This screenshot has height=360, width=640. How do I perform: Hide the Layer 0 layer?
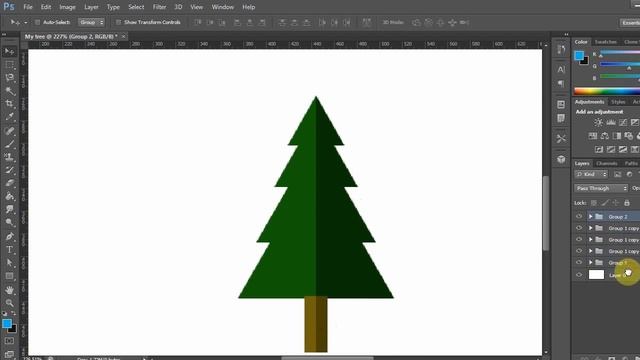[579, 275]
